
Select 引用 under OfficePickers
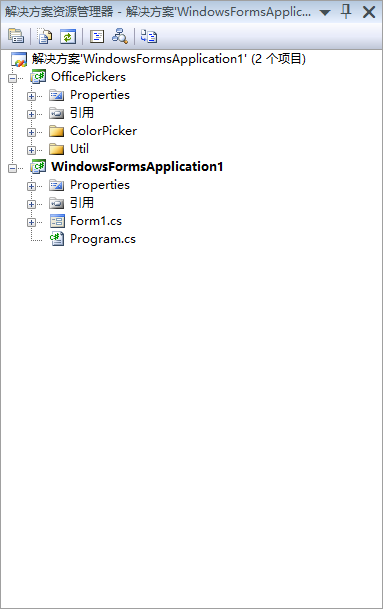82,113
